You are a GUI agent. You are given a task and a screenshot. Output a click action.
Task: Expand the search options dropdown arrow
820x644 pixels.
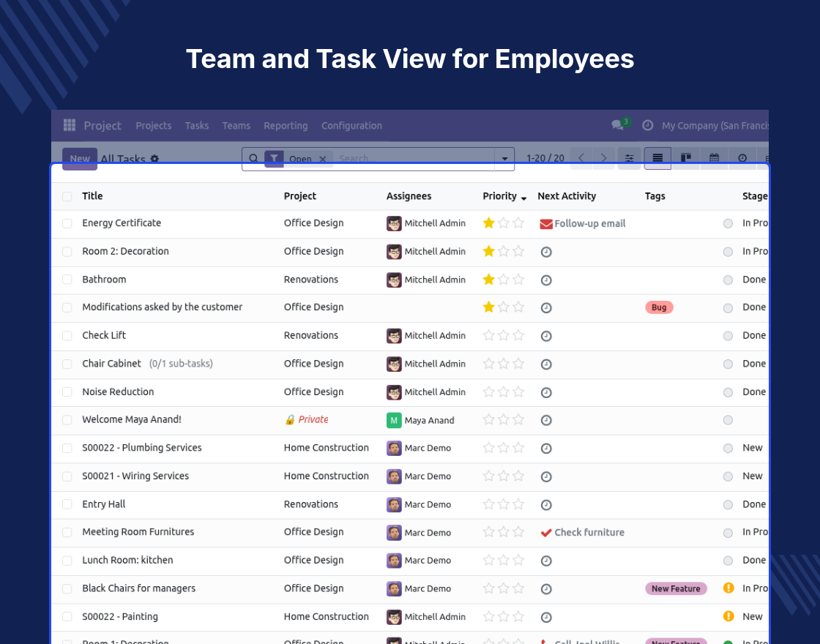coord(504,158)
